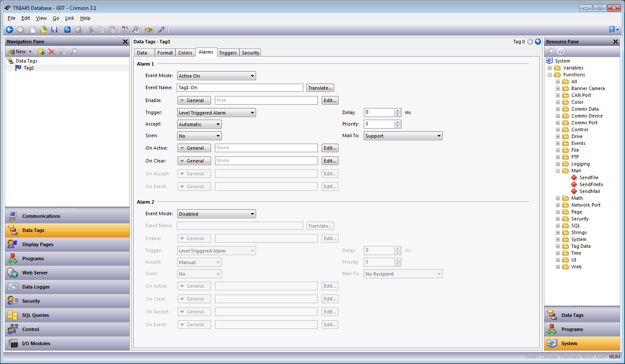
Task: Open the Link menu
Action: (69, 18)
